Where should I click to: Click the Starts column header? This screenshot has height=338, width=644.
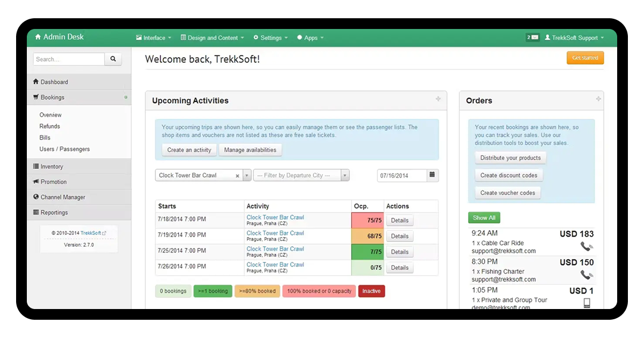pos(200,206)
